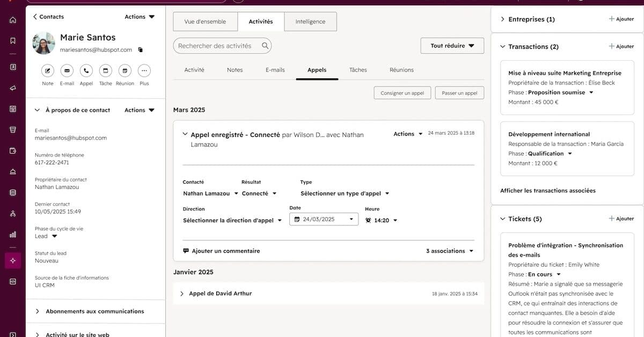Switch to the Intelligence tab
Viewport: 644px width, 337px height.
[x=310, y=21]
